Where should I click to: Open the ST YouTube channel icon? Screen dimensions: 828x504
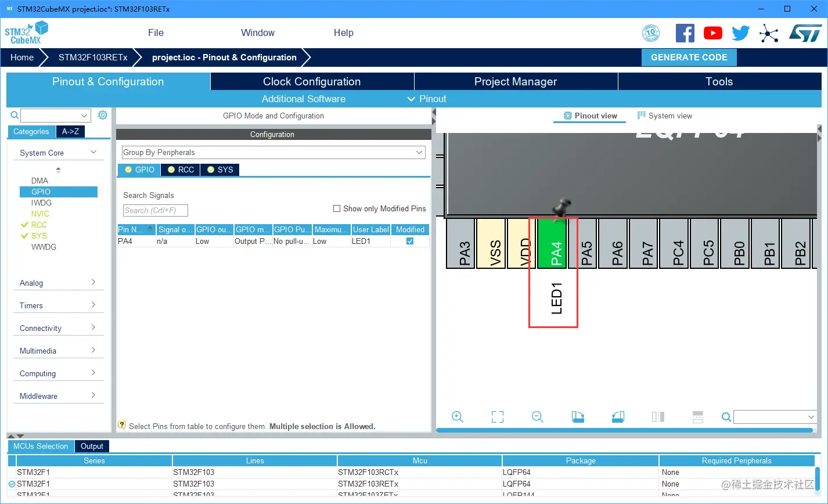click(713, 33)
